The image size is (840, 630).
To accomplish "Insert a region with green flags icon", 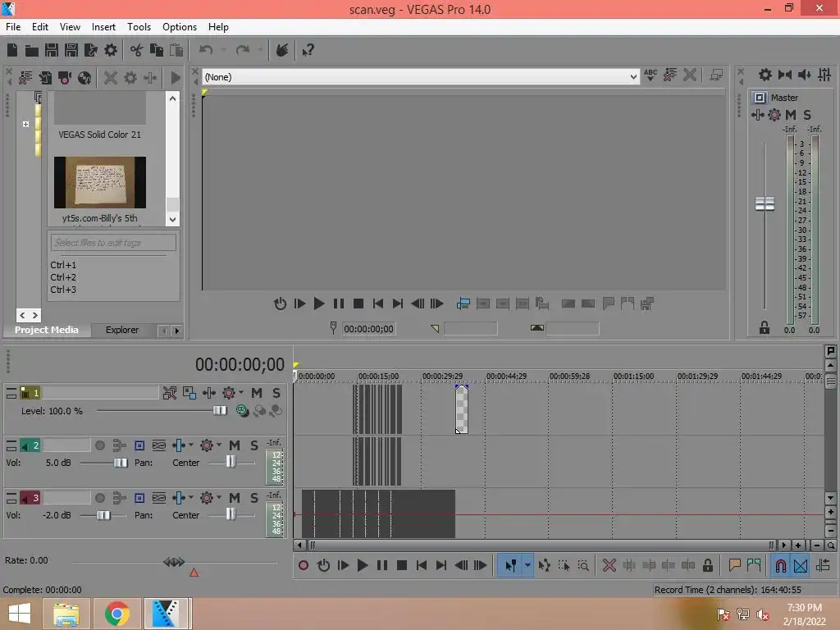I will pos(754,565).
